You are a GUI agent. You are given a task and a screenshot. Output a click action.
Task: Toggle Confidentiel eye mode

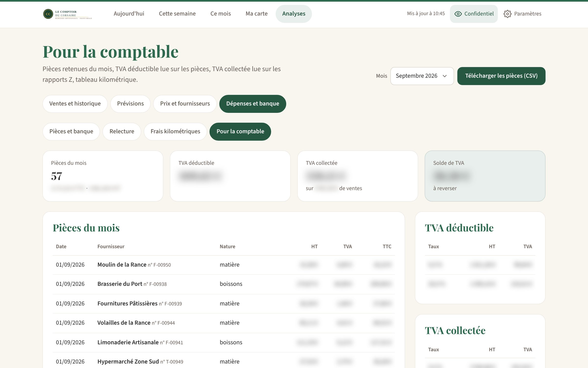pos(474,14)
